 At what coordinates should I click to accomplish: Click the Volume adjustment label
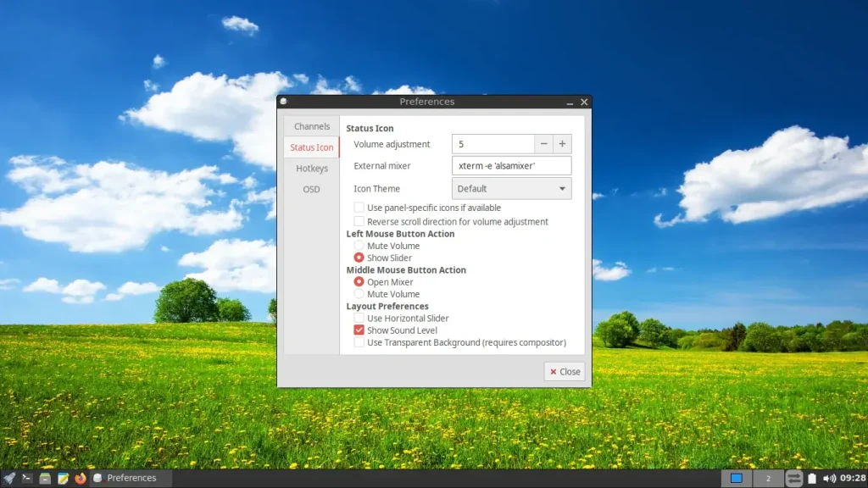click(392, 144)
